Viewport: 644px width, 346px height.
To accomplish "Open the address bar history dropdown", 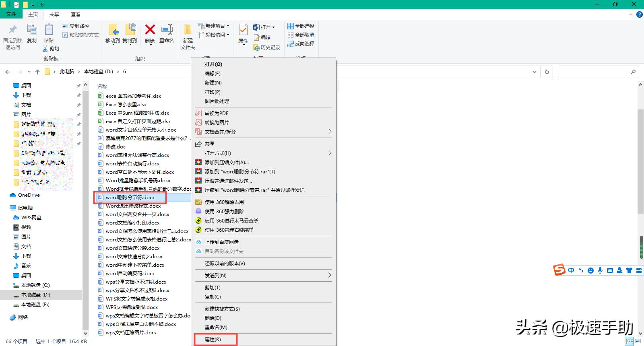I will pos(535,72).
